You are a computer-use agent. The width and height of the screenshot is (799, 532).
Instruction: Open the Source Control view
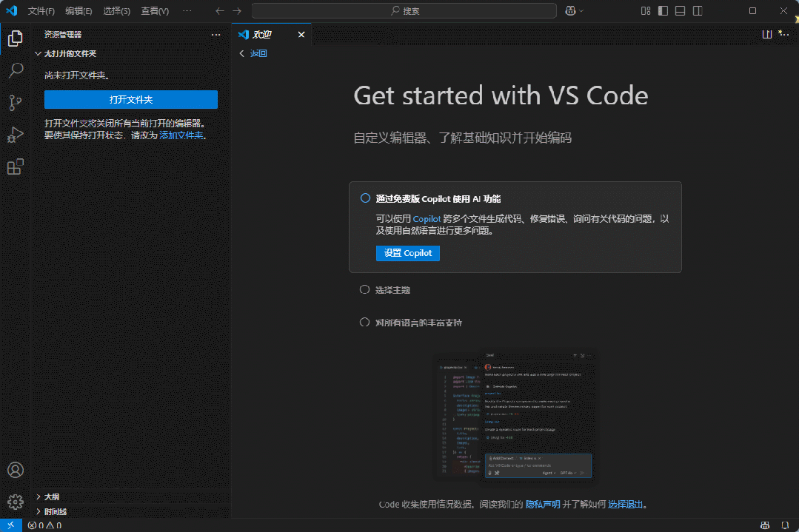coord(16,102)
